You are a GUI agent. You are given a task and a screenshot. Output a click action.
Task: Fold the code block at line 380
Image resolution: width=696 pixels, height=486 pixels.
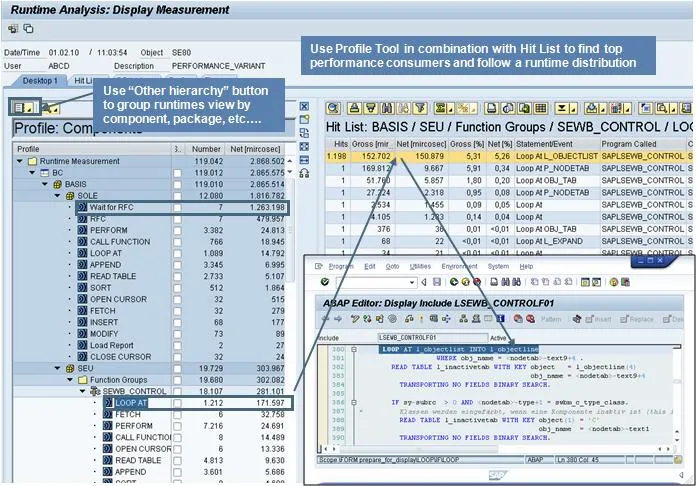click(x=354, y=350)
